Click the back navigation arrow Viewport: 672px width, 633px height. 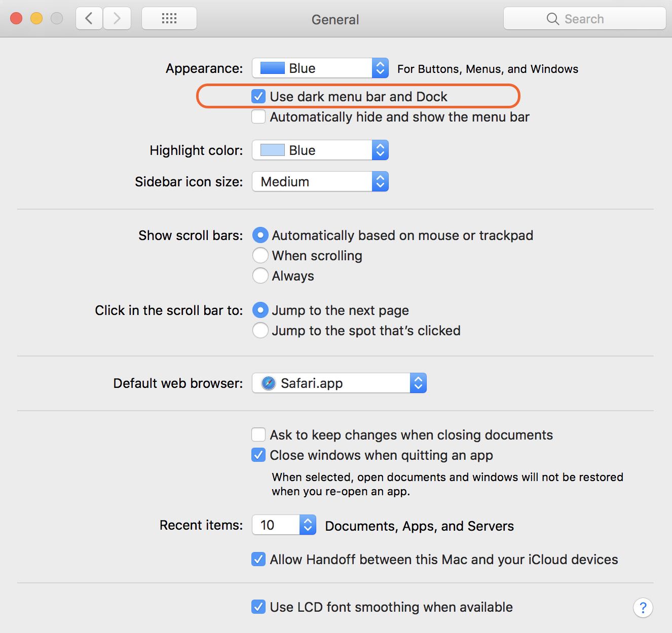(x=89, y=19)
